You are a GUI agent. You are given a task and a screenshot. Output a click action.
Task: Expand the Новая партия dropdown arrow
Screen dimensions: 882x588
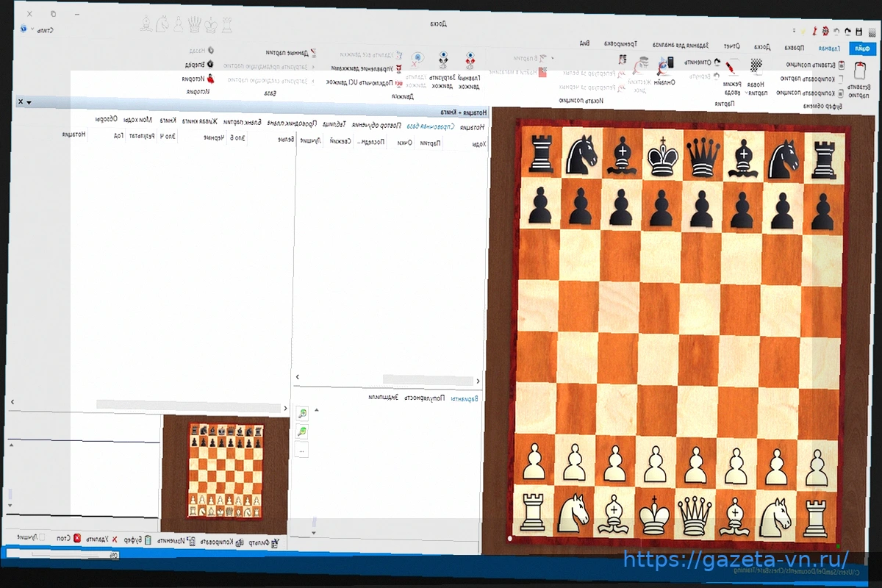tap(747, 93)
